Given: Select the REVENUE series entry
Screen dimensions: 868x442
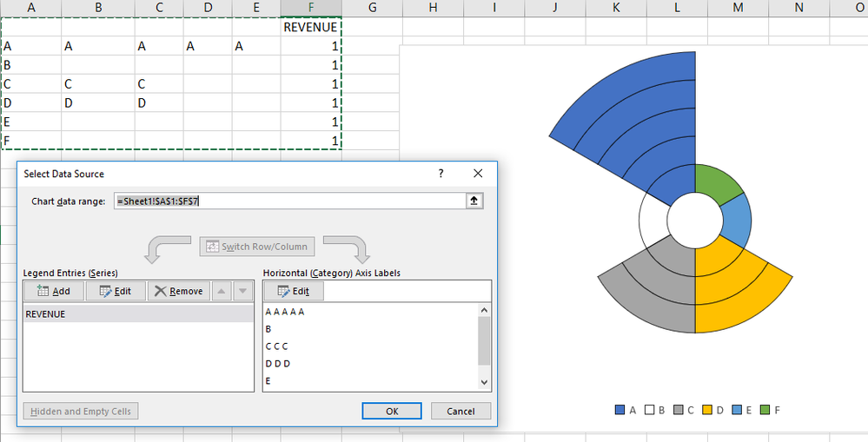Looking at the screenshot, I should click(138, 314).
